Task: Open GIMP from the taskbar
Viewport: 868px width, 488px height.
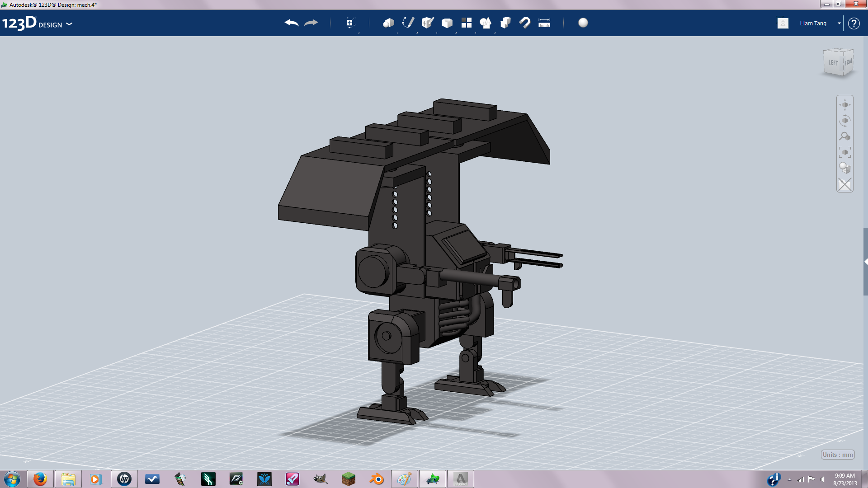Action: coord(321,479)
